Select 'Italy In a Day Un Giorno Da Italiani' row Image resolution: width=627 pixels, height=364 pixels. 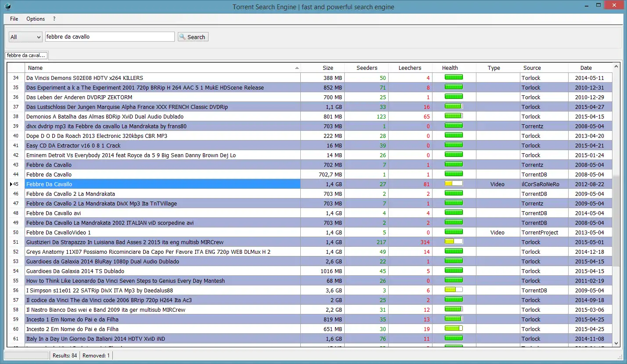[x=310, y=339]
